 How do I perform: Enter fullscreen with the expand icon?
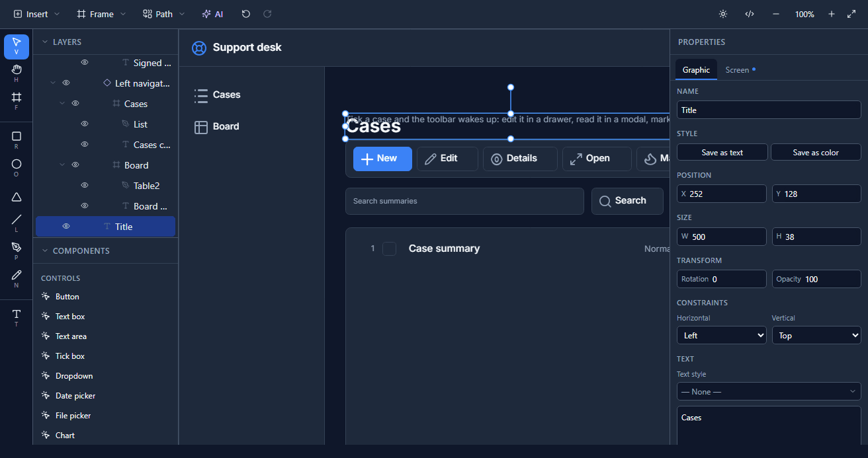pos(851,14)
